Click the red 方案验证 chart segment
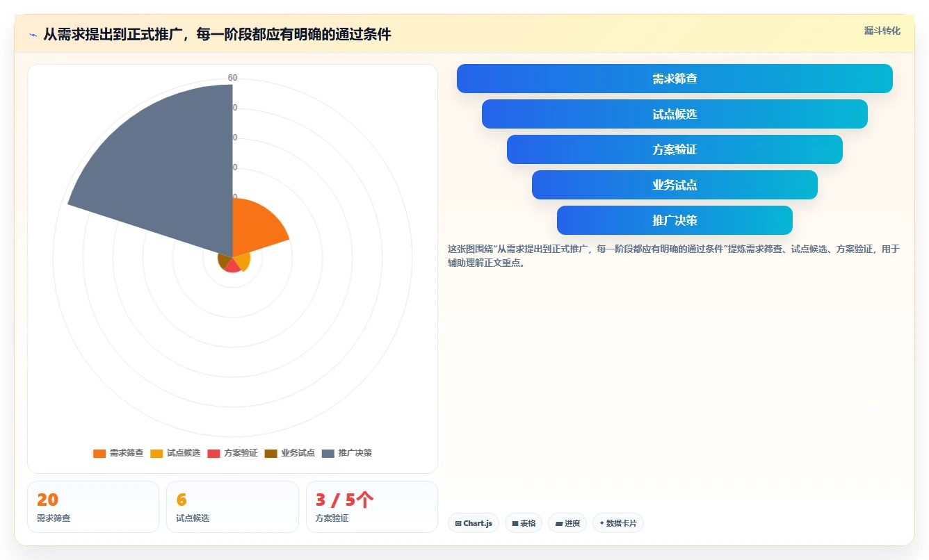The height and width of the screenshot is (560, 929). click(232, 266)
